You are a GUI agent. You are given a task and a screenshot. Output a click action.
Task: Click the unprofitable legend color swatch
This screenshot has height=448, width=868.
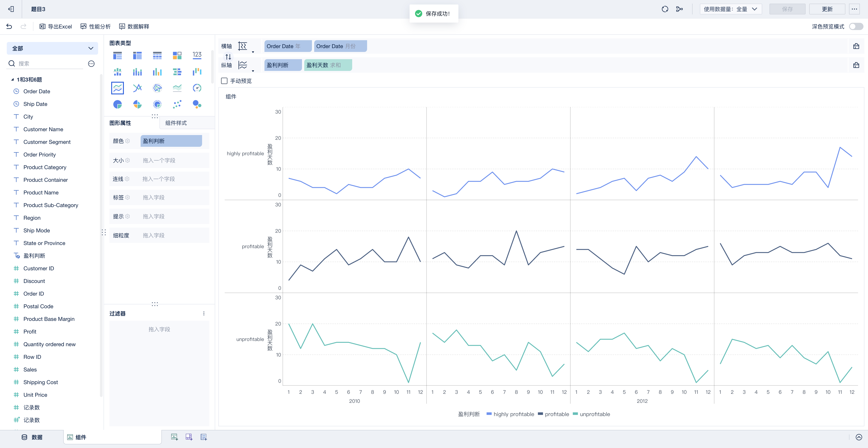tap(575, 414)
